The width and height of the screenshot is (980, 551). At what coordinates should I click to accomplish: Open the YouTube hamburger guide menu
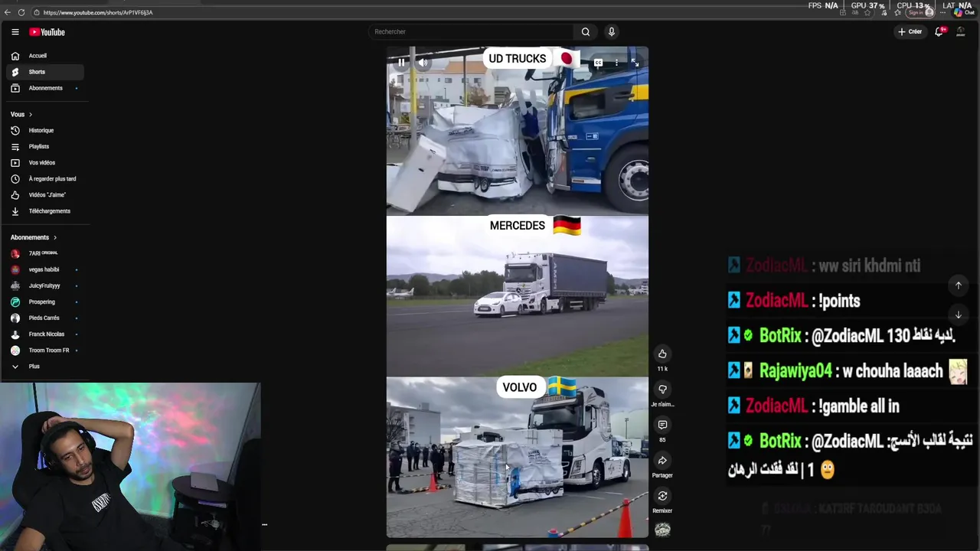[15, 32]
